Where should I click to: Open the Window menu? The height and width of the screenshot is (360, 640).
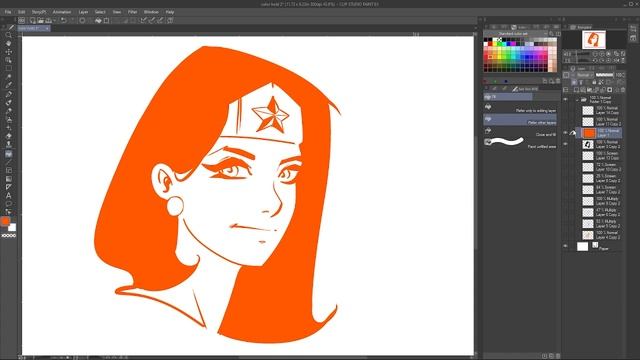coord(151,12)
